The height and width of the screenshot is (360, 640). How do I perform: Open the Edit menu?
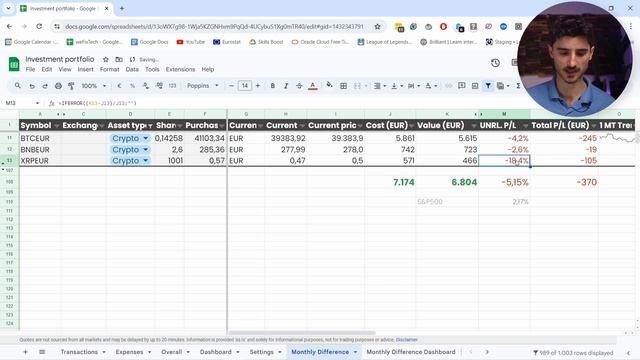coord(47,69)
